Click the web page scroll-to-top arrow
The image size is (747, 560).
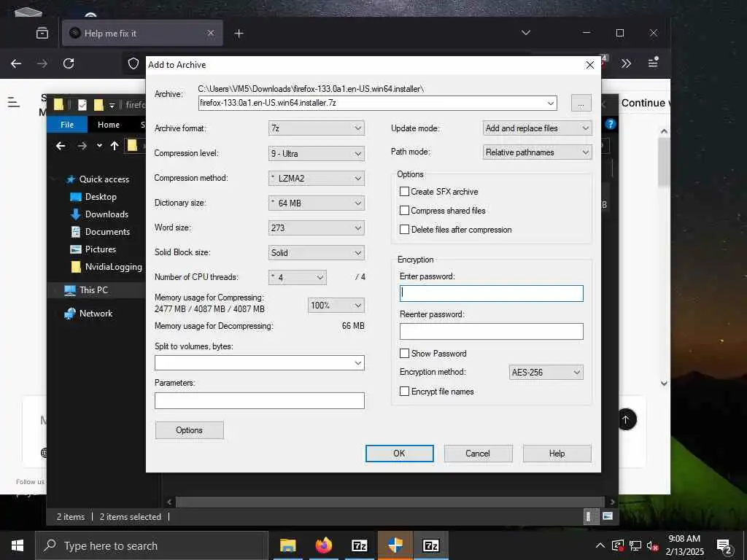click(x=626, y=419)
